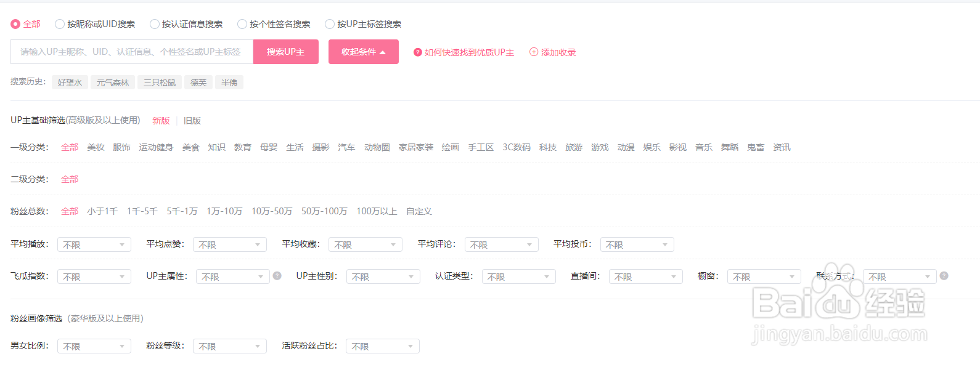Screen dimensions: 980x367
Task: Click the 搜索UP主 button
Action: [x=285, y=52]
